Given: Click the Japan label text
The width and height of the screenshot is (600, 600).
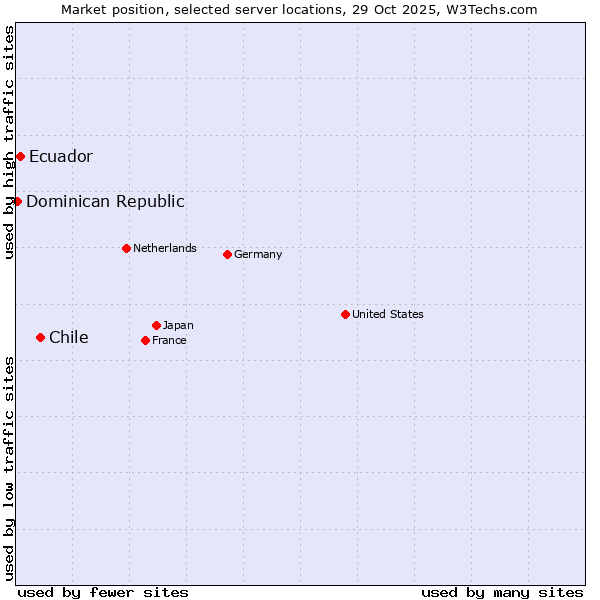Looking at the screenshot, I should 178,325.
